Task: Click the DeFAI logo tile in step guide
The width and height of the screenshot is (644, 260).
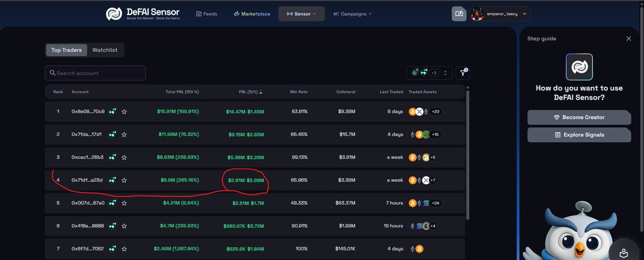Action: [579, 66]
